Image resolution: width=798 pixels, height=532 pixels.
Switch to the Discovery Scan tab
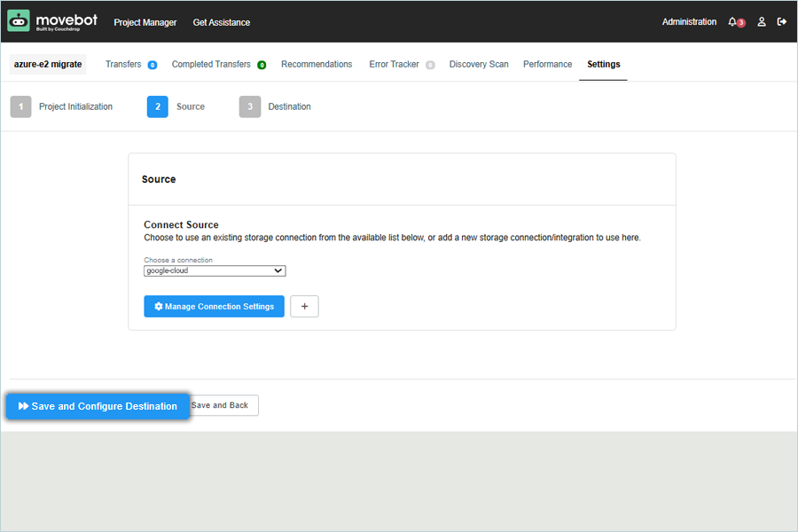coord(479,65)
